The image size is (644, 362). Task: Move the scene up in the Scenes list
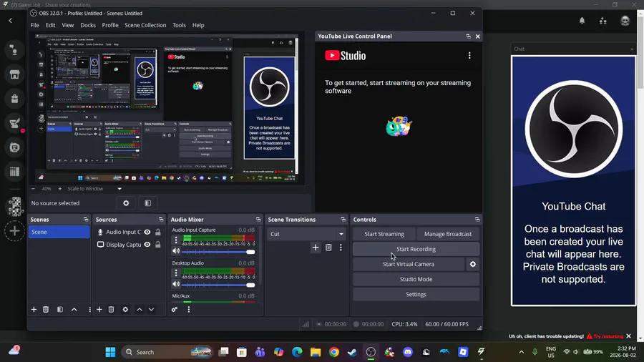point(74,310)
